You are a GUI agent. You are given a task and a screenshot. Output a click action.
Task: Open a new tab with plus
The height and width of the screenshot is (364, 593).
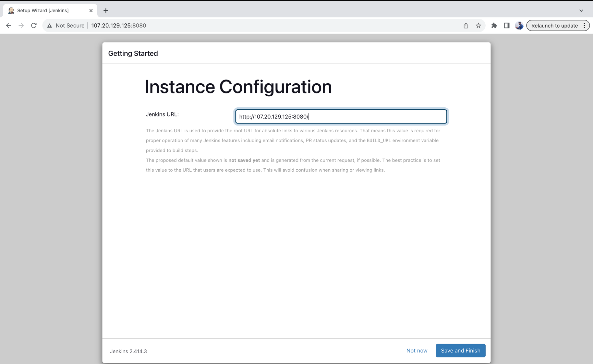(x=106, y=11)
